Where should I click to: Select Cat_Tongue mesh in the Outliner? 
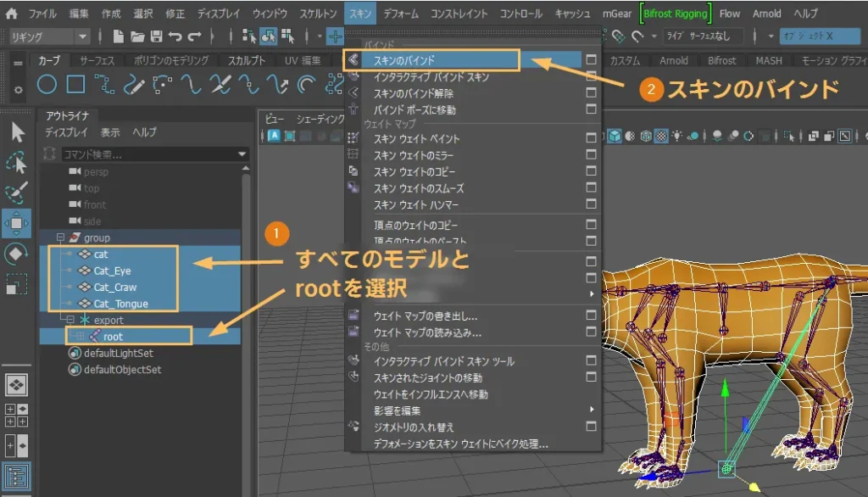[120, 304]
